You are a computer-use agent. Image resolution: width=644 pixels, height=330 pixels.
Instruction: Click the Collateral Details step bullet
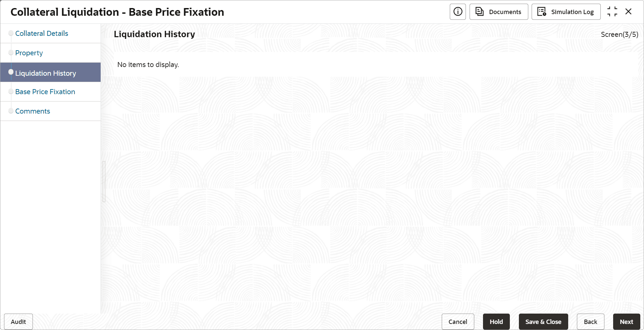click(x=11, y=33)
